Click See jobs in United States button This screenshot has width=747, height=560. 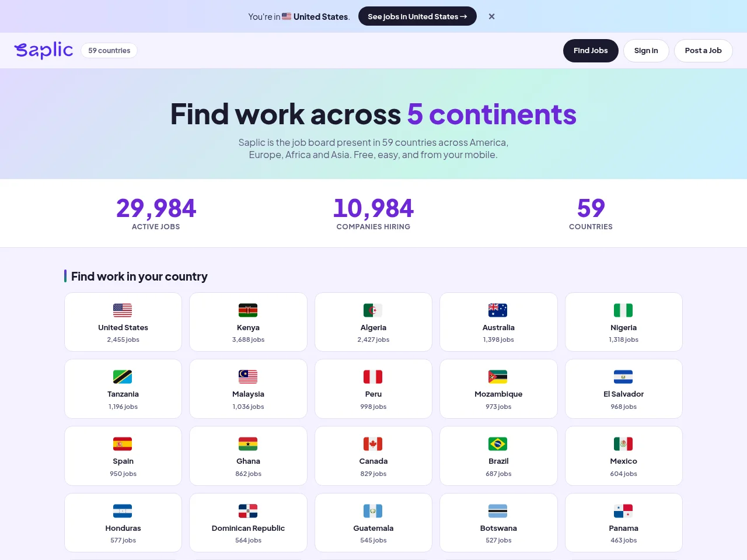click(417, 16)
